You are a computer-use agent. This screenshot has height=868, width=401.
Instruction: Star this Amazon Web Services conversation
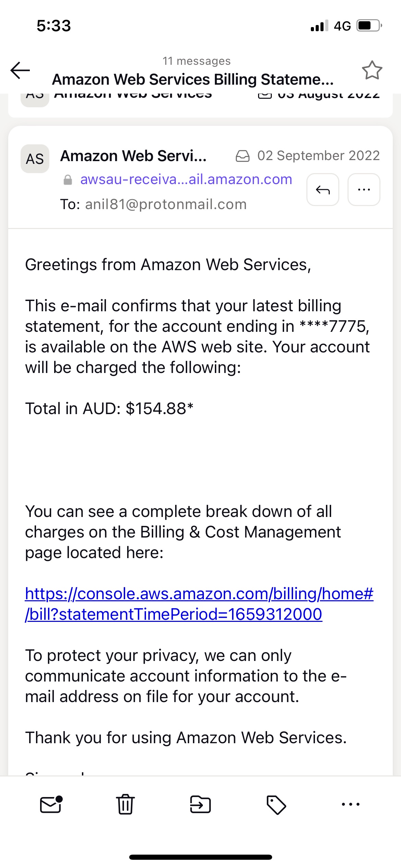tap(372, 70)
